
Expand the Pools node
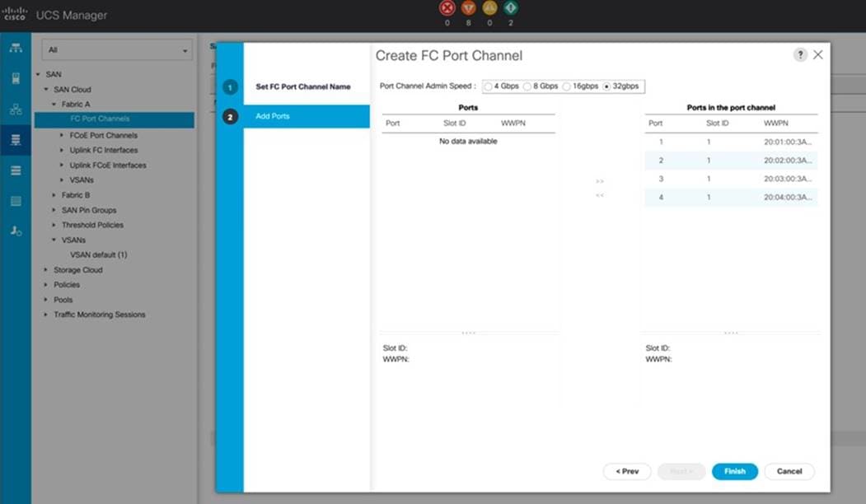pos(46,299)
